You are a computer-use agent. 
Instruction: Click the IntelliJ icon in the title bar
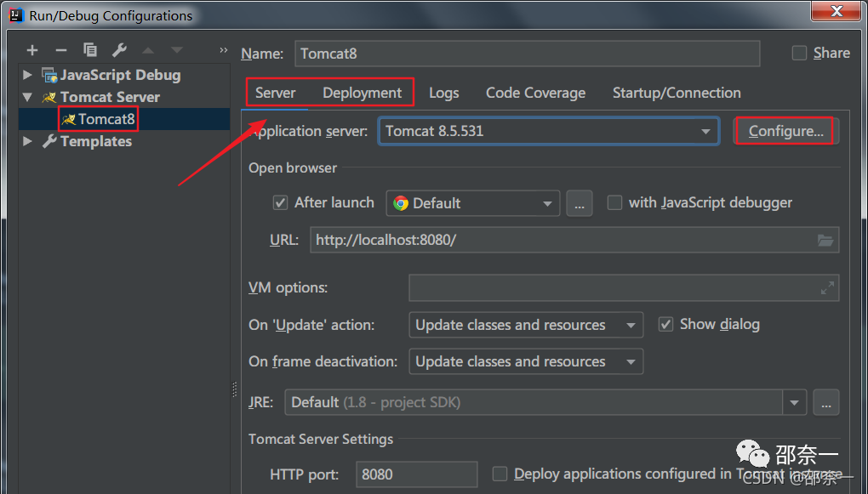(x=17, y=15)
